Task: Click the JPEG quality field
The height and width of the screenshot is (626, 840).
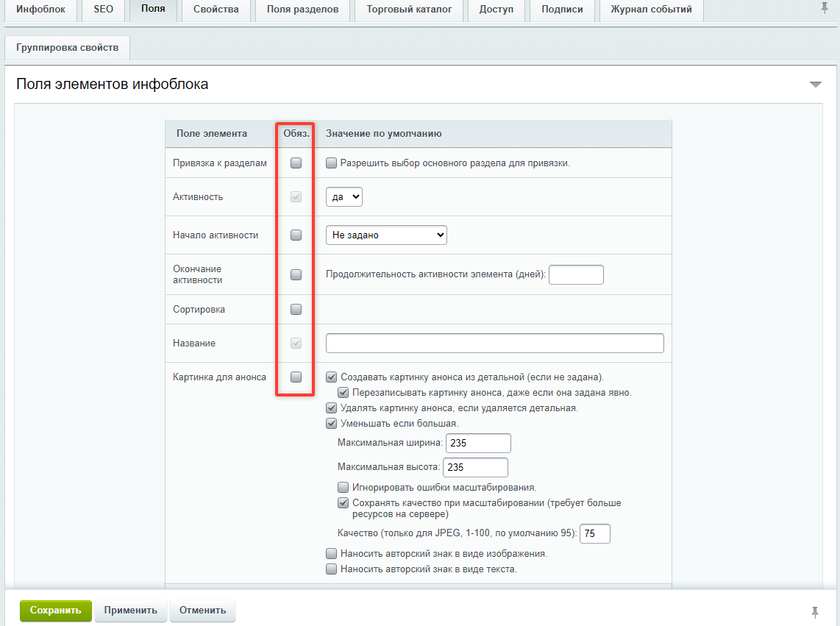Action: click(594, 533)
